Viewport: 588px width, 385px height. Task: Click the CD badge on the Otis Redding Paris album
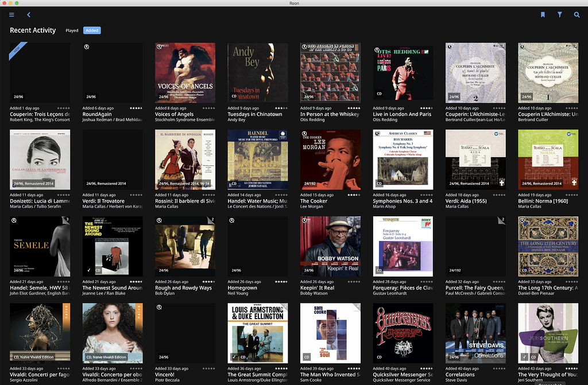point(379,94)
